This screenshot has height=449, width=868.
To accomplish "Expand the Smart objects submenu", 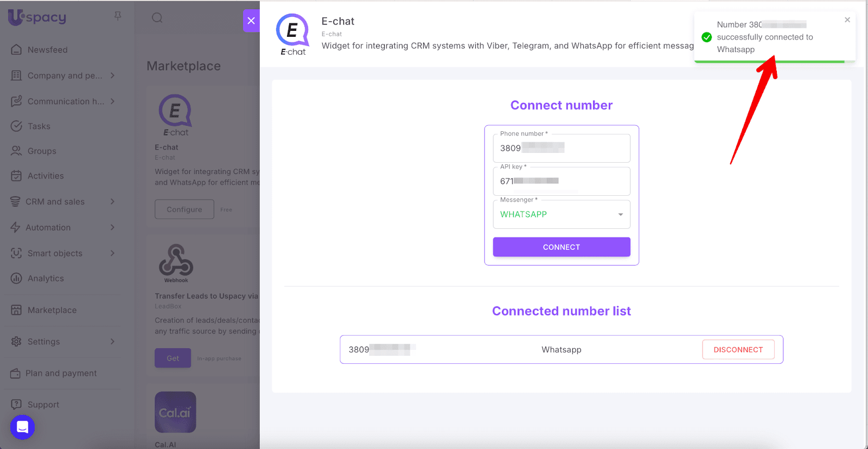I will coord(112,253).
